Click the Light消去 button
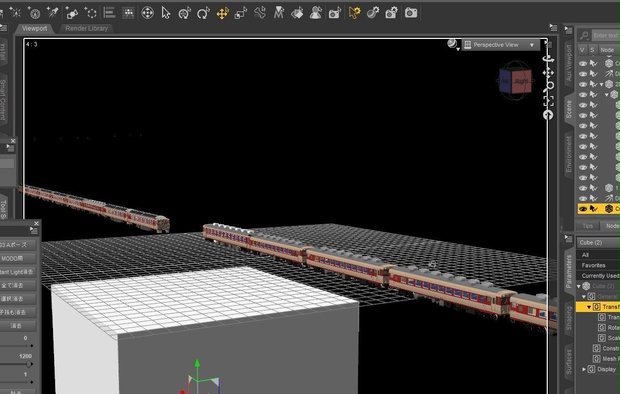 pos(19,272)
